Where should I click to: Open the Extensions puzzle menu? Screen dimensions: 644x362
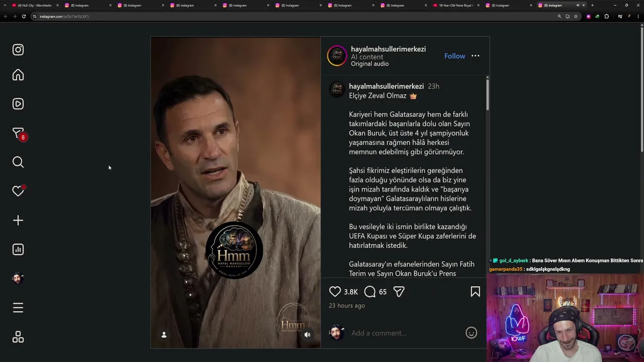[606, 16]
